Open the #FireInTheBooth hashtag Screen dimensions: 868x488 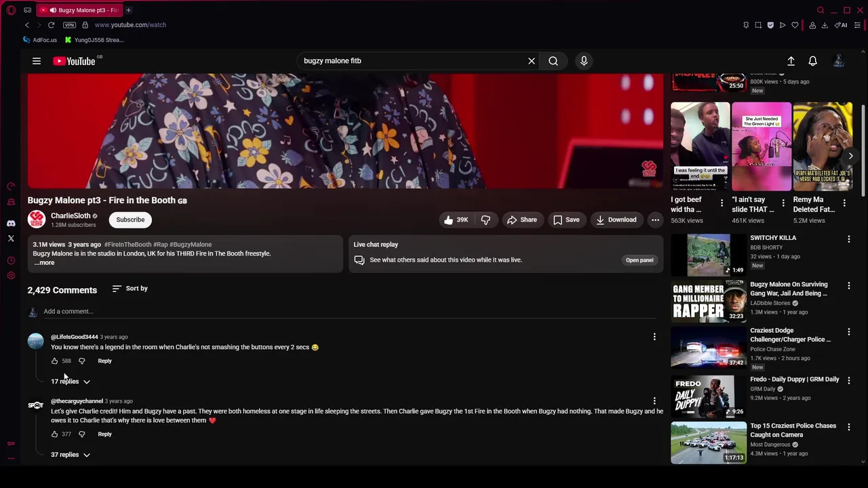(x=127, y=245)
